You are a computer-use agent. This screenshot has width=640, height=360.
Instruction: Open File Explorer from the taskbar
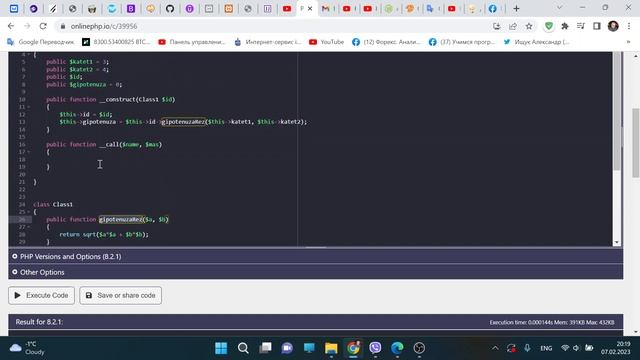(331, 348)
